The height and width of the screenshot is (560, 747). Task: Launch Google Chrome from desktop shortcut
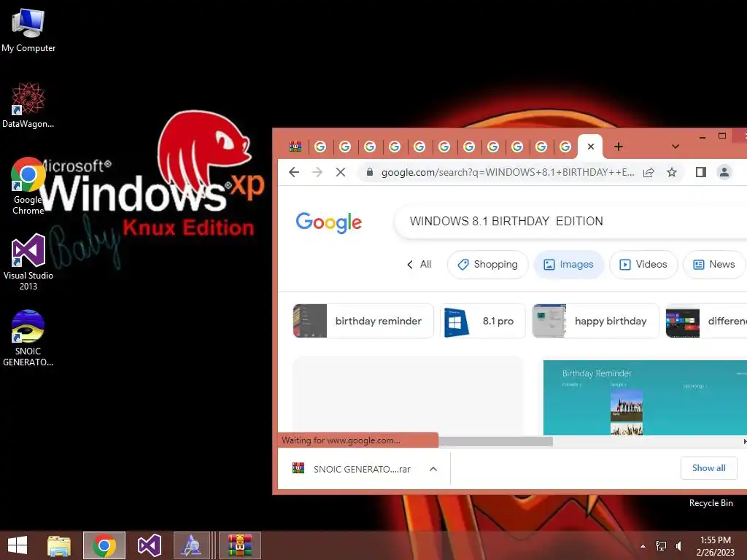tap(28, 186)
